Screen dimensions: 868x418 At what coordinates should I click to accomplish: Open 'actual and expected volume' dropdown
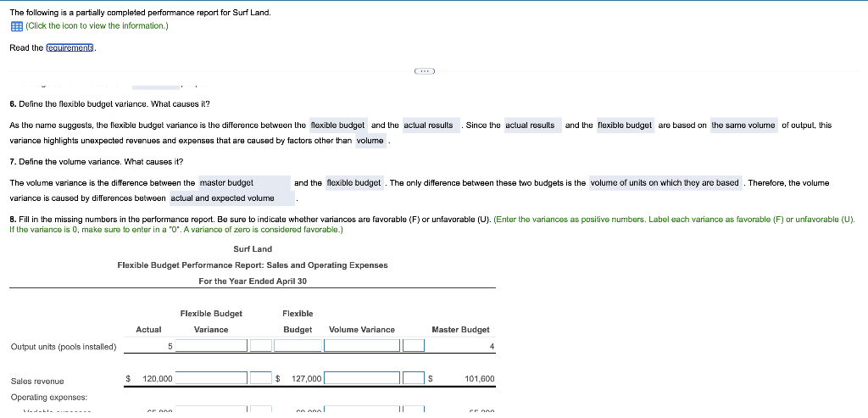pyautogui.click(x=232, y=198)
